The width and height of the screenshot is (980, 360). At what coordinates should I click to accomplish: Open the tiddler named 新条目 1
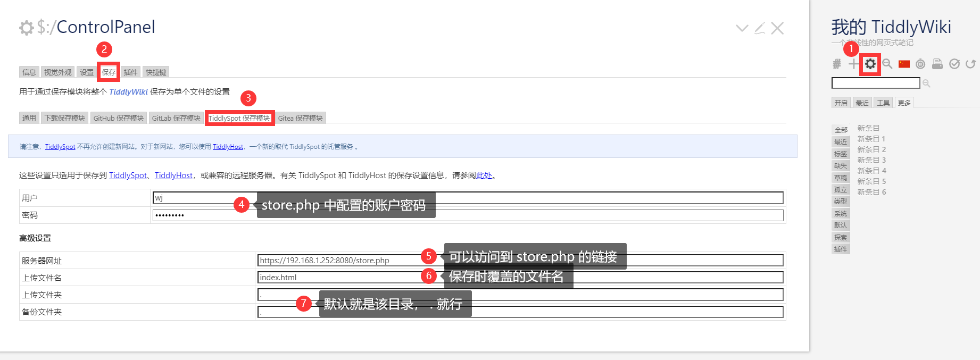pos(871,139)
